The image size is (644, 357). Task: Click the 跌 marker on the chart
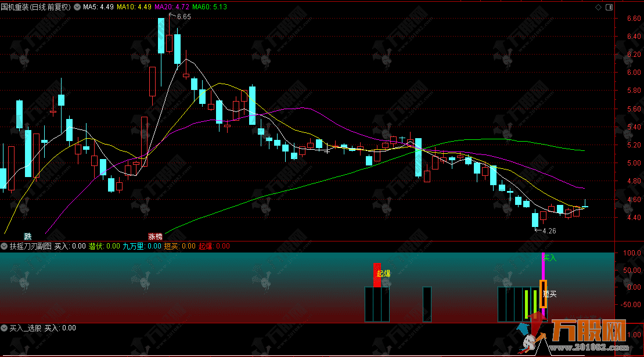pos(27,236)
